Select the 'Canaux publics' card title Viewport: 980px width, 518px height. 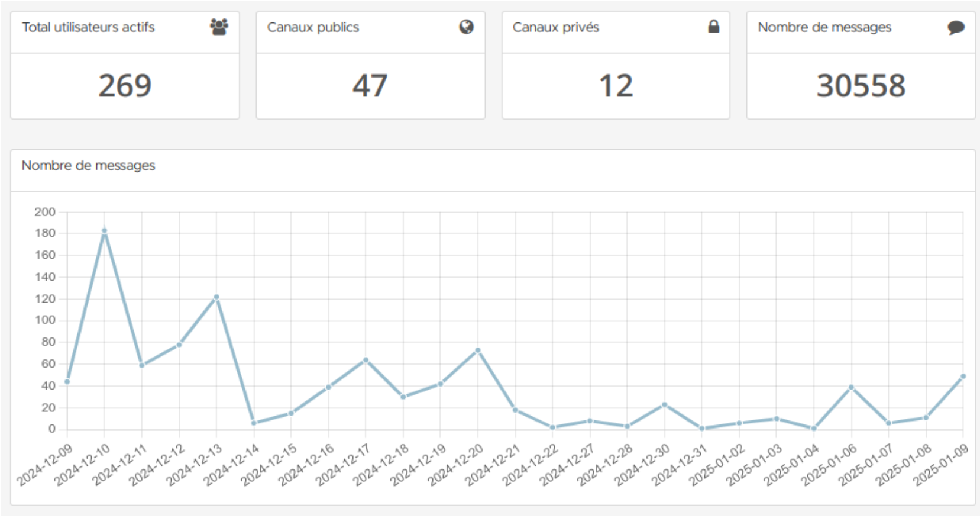pyautogui.click(x=313, y=27)
